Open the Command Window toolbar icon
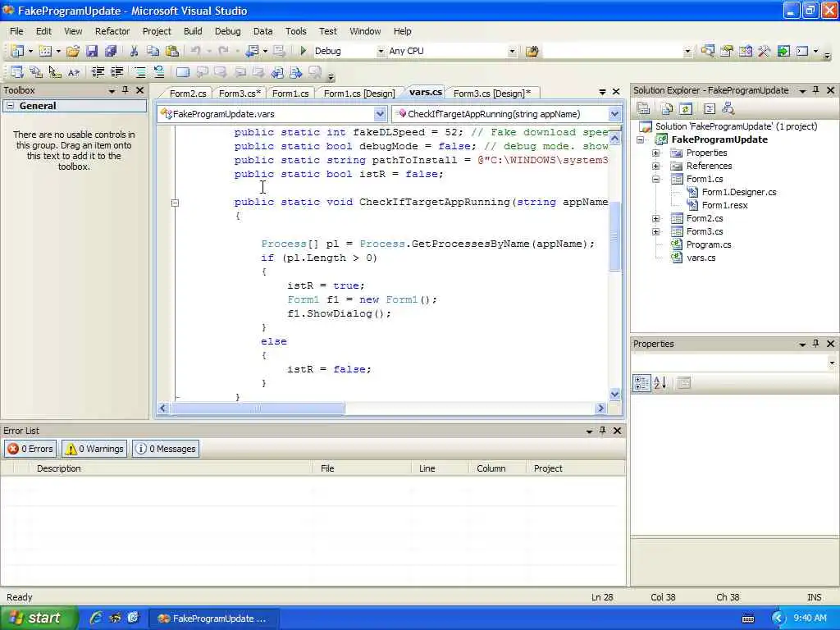 [x=802, y=51]
